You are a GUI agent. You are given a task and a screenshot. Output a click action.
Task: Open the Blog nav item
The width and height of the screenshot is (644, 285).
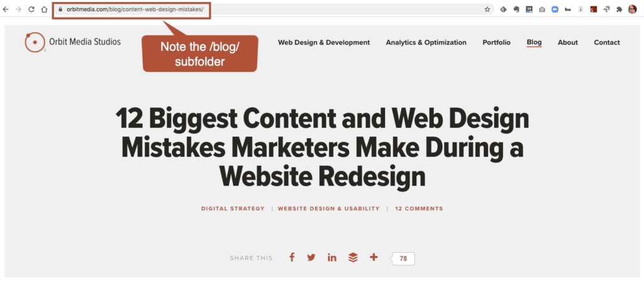534,42
